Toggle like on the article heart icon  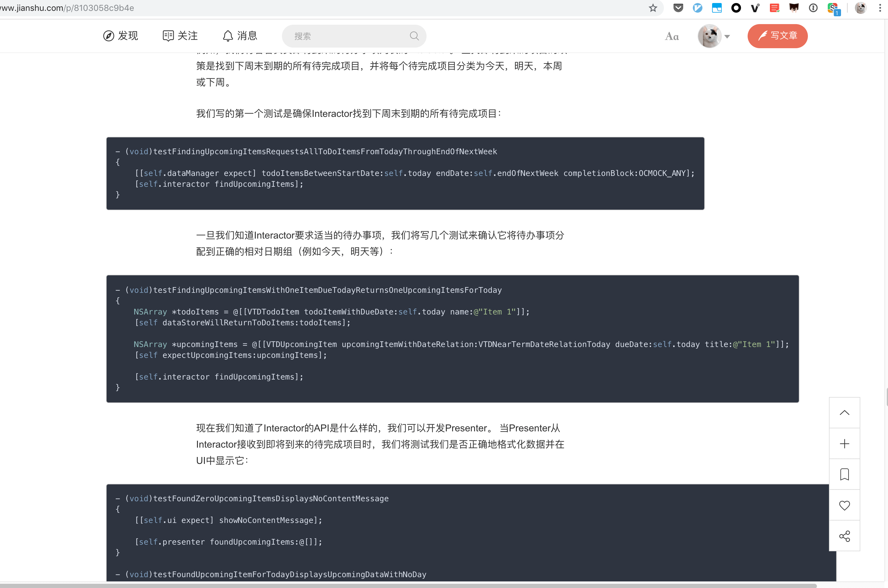(845, 505)
